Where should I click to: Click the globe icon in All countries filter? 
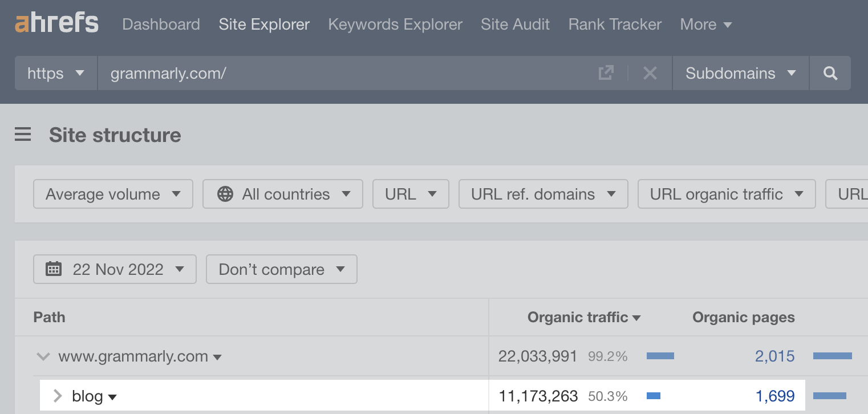point(226,194)
